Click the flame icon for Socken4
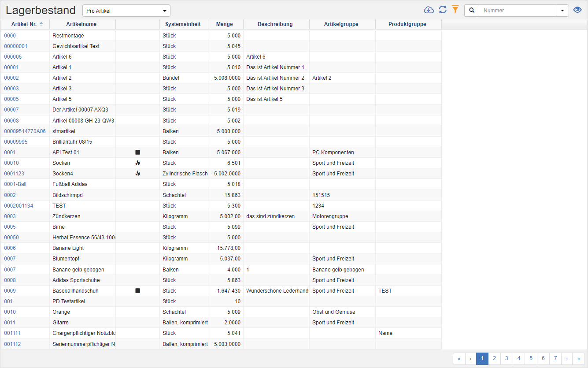The width and height of the screenshot is (588, 368). click(137, 174)
